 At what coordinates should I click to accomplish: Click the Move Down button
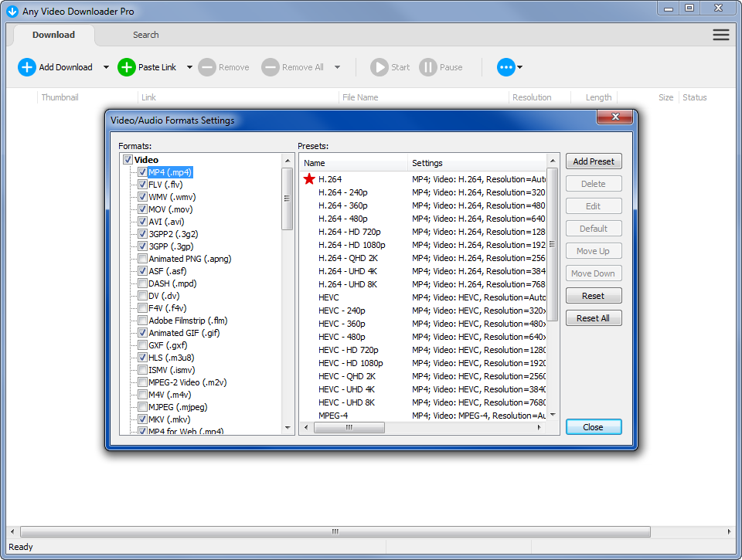[x=594, y=273]
